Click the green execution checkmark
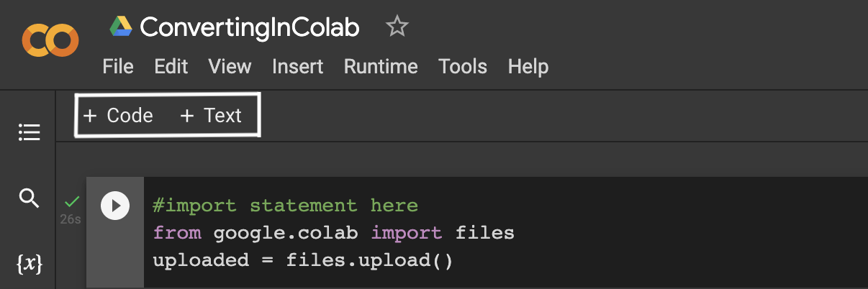Screen dimensions: 868x289 tap(71, 201)
